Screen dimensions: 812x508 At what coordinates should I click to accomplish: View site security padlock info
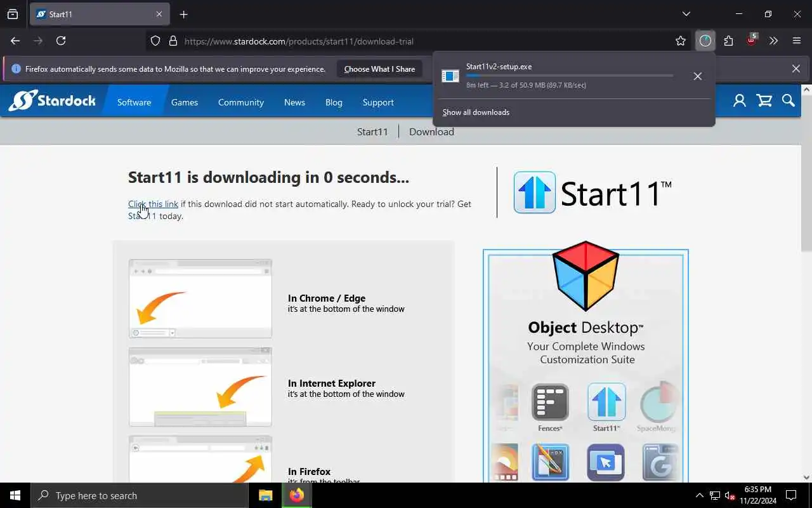tap(173, 41)
